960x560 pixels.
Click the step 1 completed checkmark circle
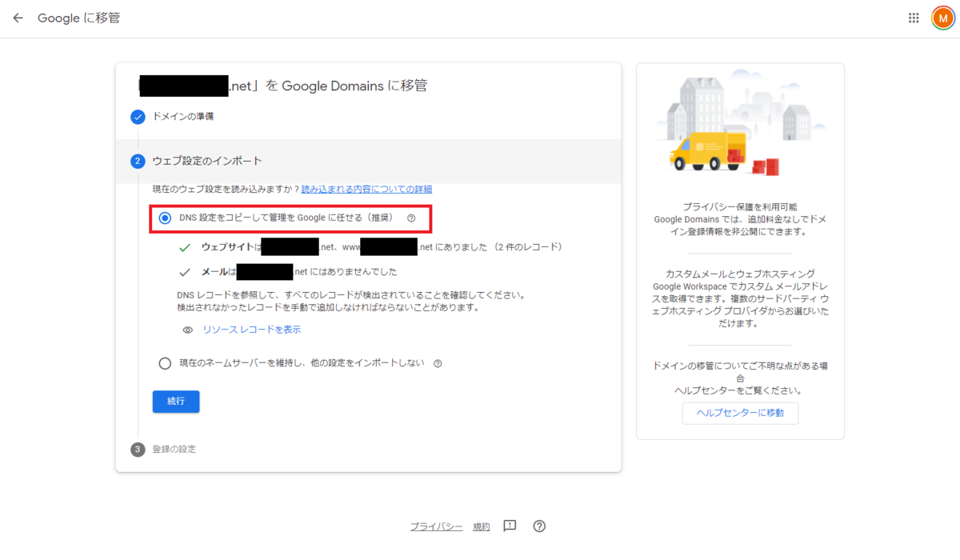coord(138,117)
